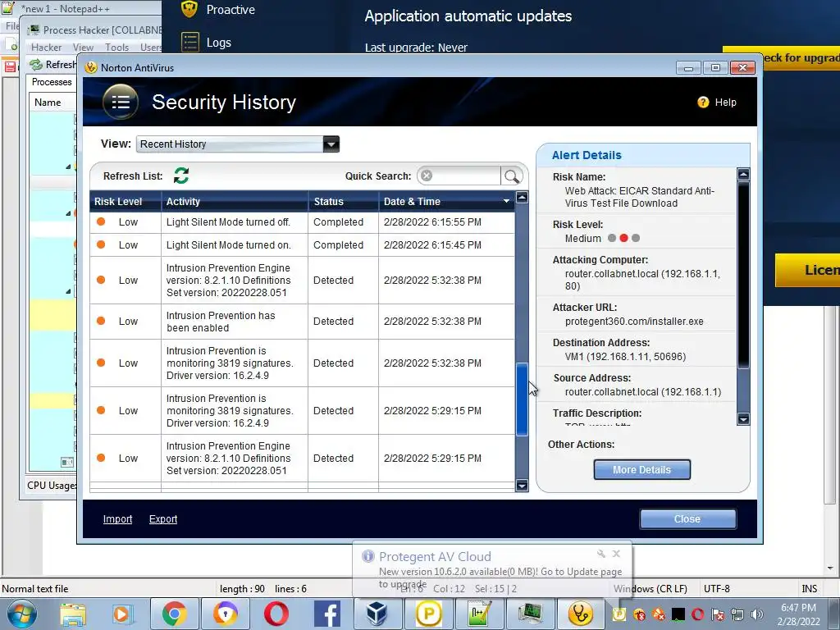
Task: Click the Norton AntiVirus title bar icon
Action: click(x=91, y=67)
